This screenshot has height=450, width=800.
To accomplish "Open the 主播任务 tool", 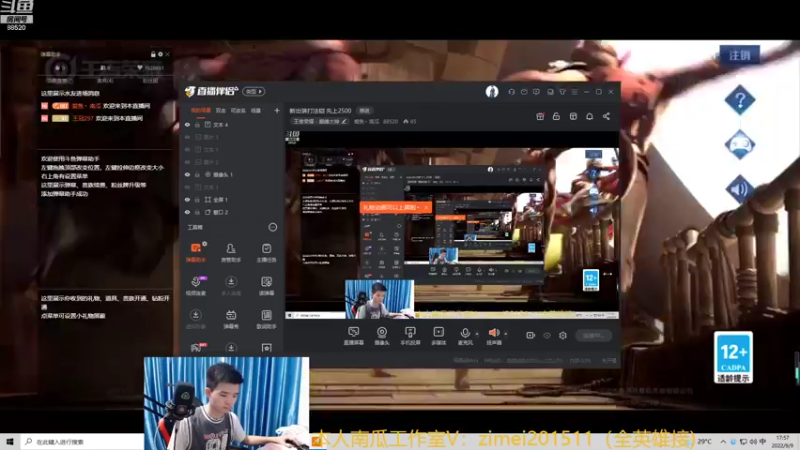I will click(x=266, y=252).
